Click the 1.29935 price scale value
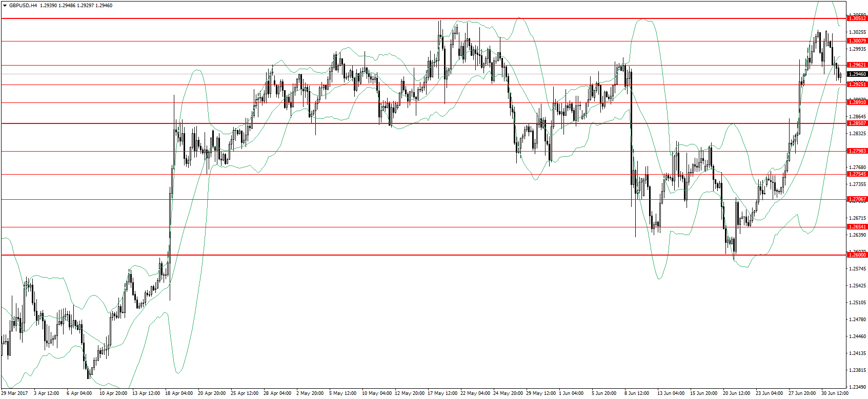Viewport: 868px width, 399px height. click(x=858, y=49)
